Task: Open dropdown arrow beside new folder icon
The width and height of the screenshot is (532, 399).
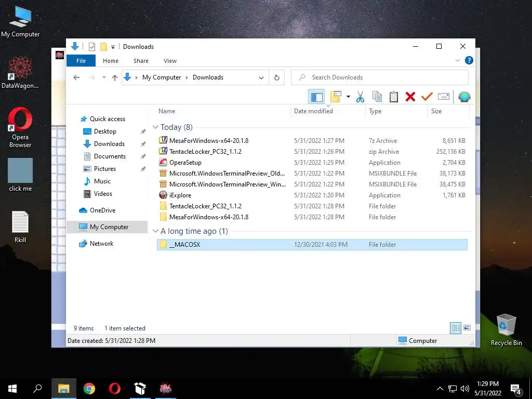Action: tap(348, 97)
